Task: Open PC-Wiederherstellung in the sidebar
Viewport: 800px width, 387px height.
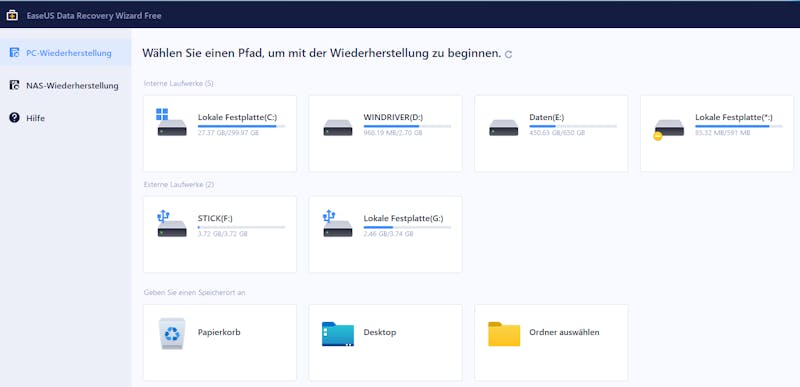Action: click(65, 53)
